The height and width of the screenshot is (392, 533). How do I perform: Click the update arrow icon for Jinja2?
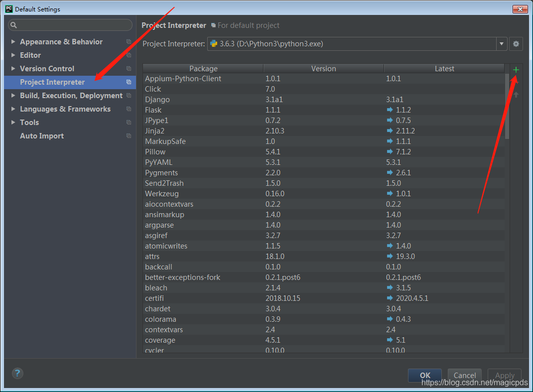click(x=390, y=131)
